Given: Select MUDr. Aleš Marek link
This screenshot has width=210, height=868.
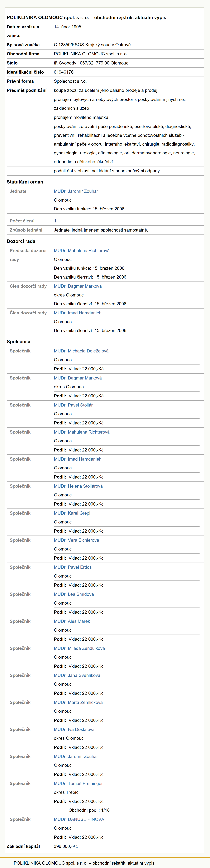Looking at the screenshot, I should [x=72, y=621].
